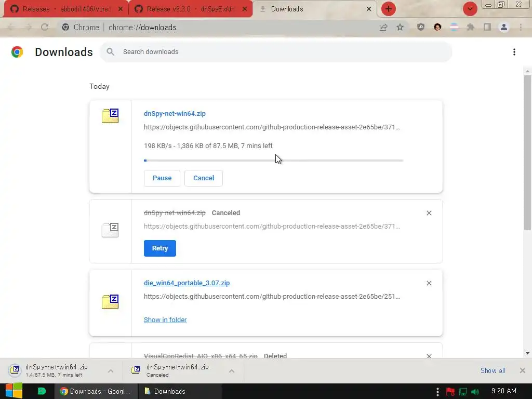
Task: Click the Search downloads field
Action: click(275, 52)
